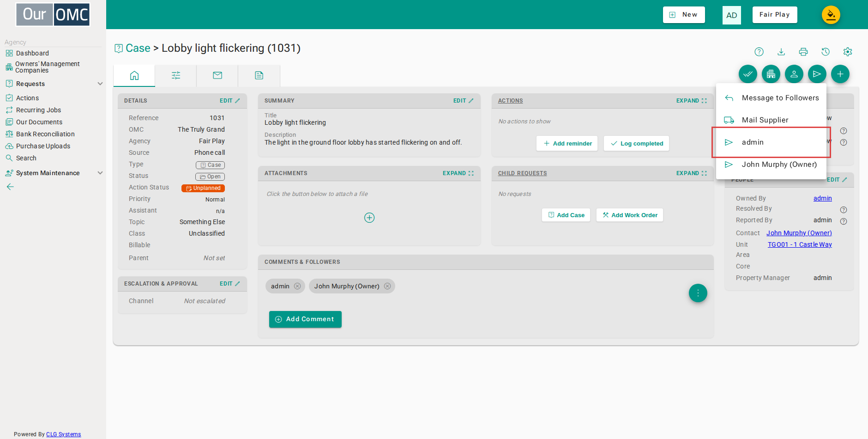
Task: Click the person round action button
Action: click(x=794, y=74)
